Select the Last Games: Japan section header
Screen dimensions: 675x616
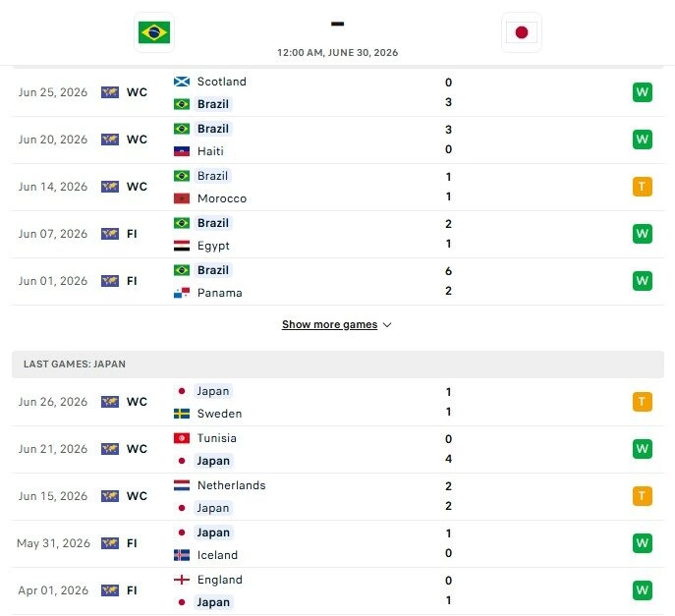point(338,364)
